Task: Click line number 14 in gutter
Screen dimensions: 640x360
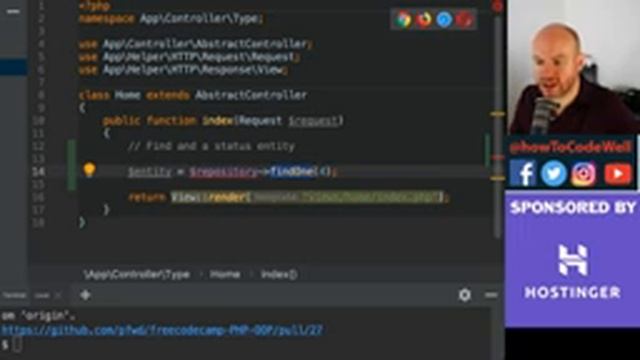Action: 38,171
